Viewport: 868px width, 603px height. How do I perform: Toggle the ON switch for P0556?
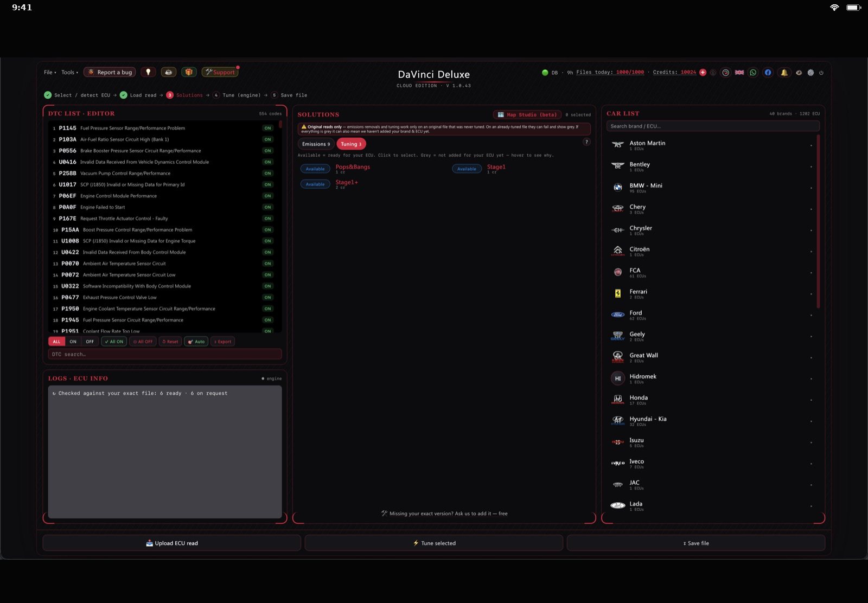[268, 151]
